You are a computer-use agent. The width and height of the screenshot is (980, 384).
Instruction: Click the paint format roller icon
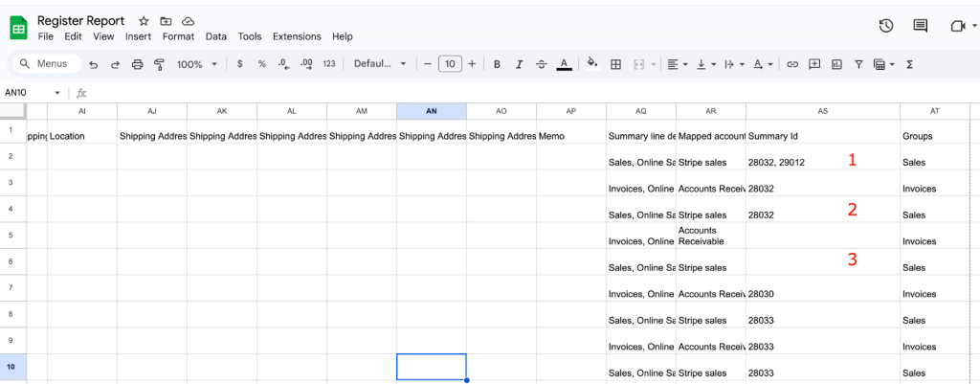pos(159,64)
